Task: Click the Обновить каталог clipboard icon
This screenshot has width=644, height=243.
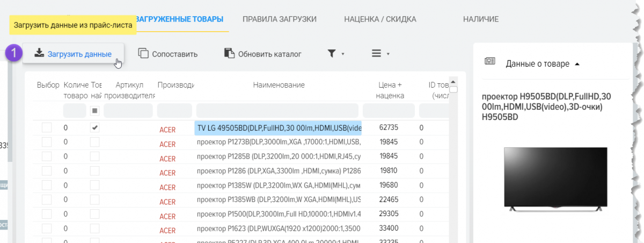Action: point(229,53)
